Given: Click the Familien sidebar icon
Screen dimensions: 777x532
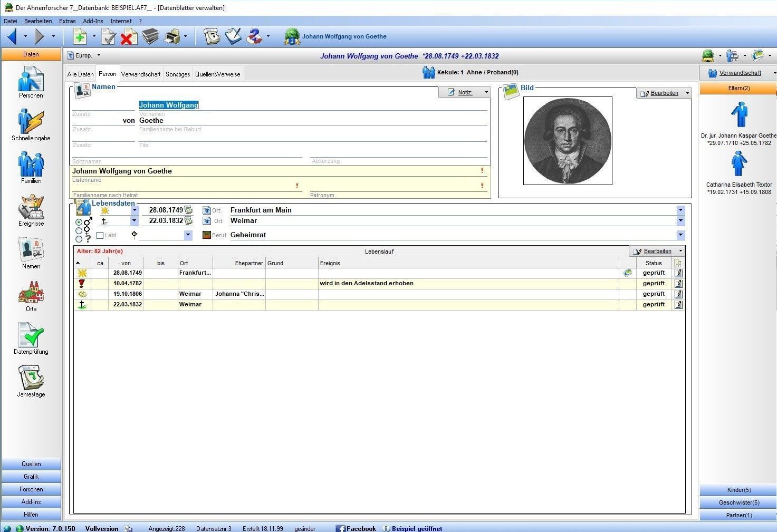Looking at the screenshot, I should (x=31, y=166).
